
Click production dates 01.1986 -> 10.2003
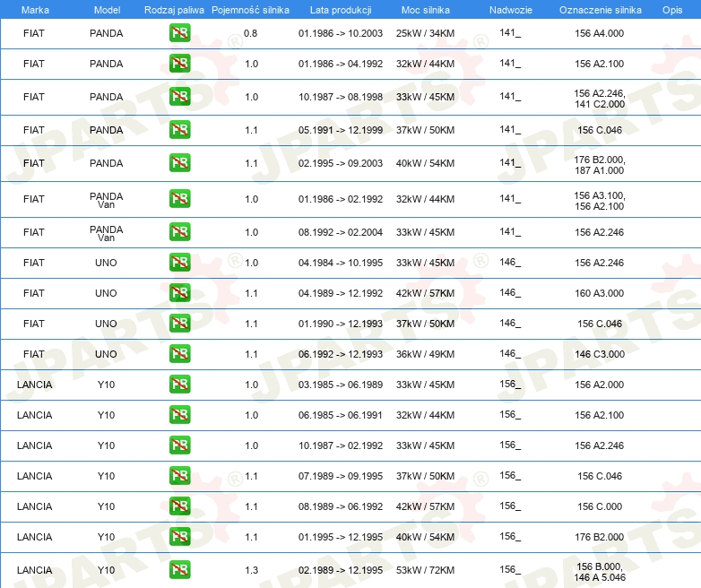[x=341, y=33]
